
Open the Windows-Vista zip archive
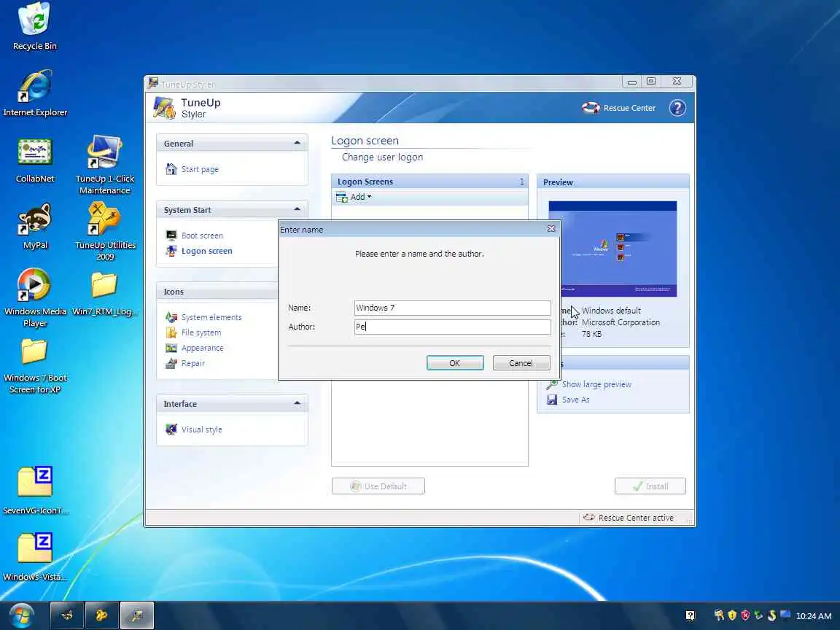pyautogui.click(x=35, y=556)
